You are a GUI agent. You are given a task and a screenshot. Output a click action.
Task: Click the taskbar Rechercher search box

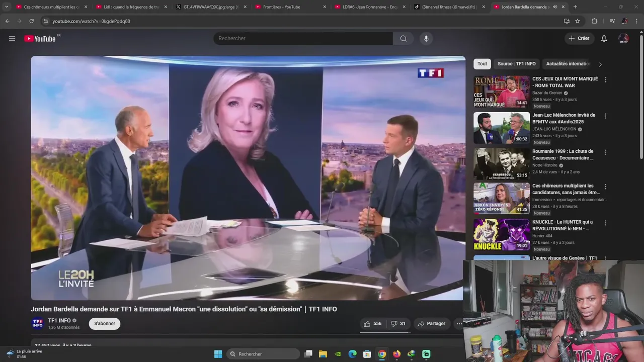263,354
